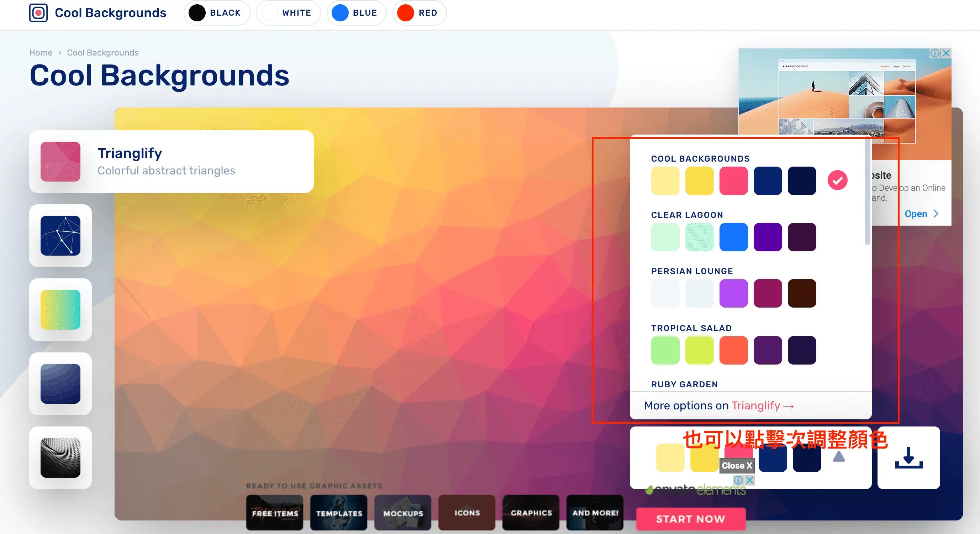Select the RUBY GARDEN palette heading
This screenshot has height=534, width=980.
tap(684, 384)
